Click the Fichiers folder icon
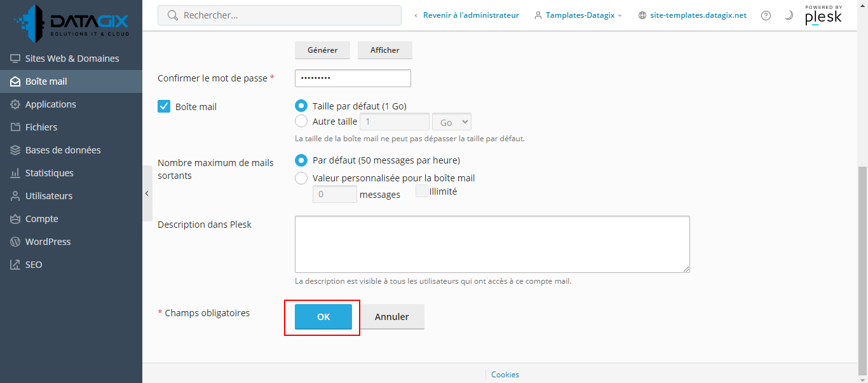 click(x=15, y=127)
